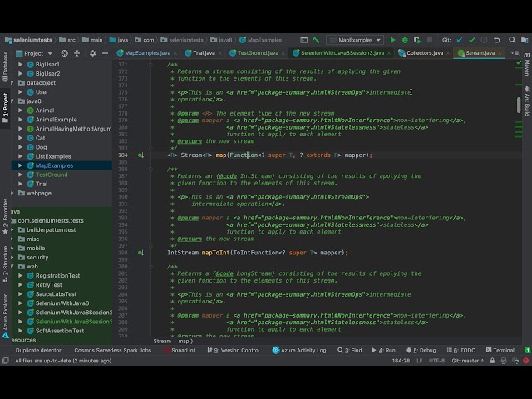Revert changes with undo icon

click(497, 40)
